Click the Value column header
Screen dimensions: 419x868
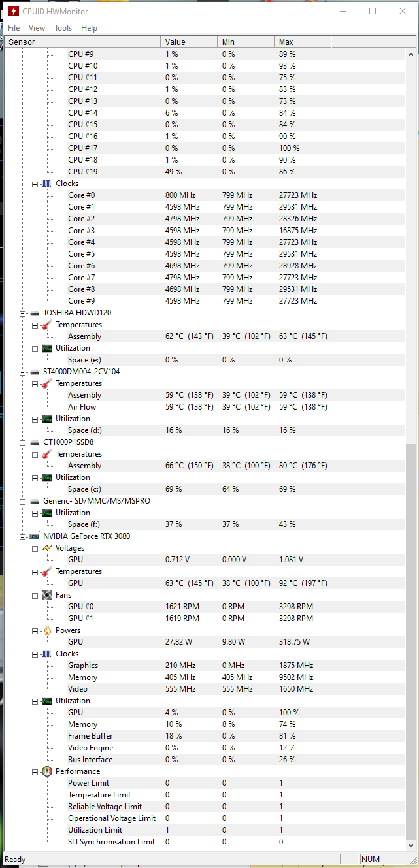189,42
